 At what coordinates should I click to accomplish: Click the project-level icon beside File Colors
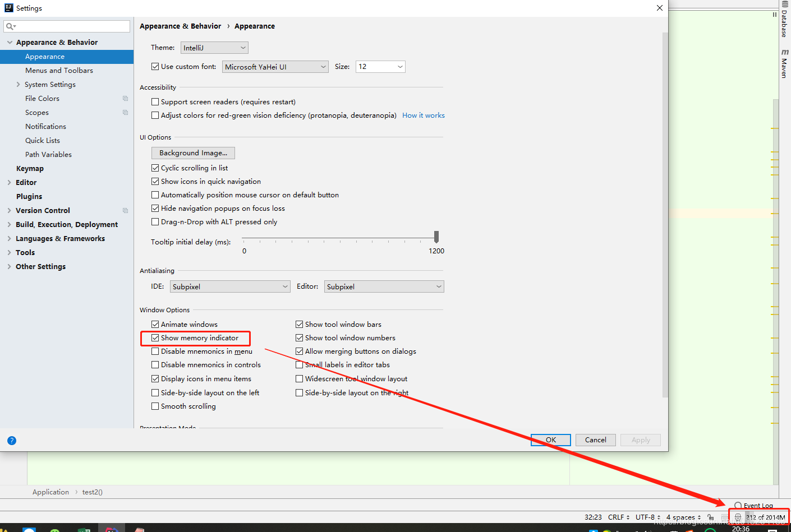click(126, 99)
